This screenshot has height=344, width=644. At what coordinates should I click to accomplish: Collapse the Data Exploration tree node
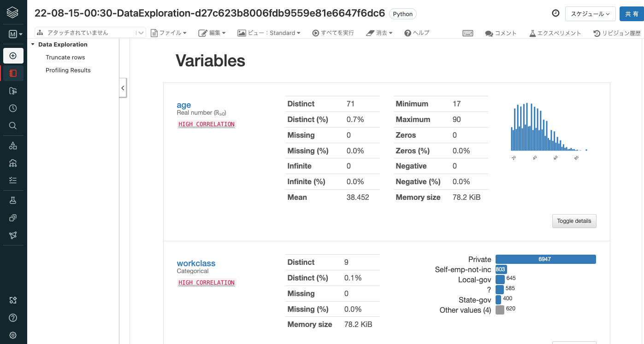coord(33,45)
